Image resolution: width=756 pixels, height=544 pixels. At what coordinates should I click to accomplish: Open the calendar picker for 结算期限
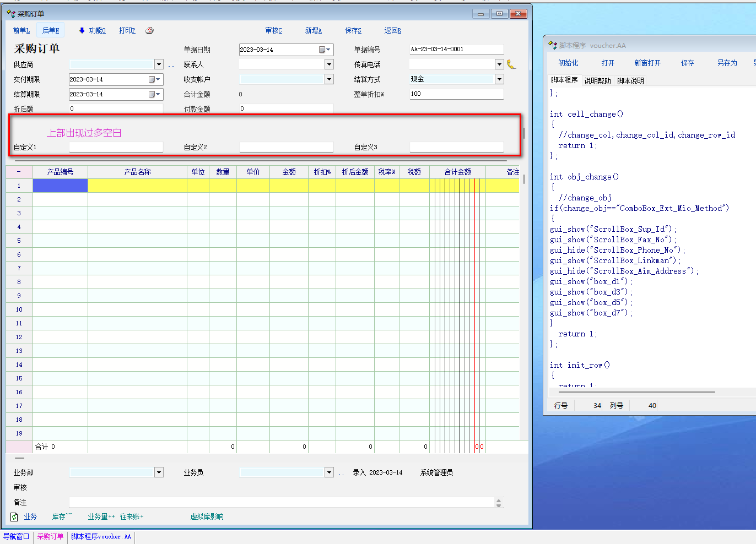click(x=154, y=94)
